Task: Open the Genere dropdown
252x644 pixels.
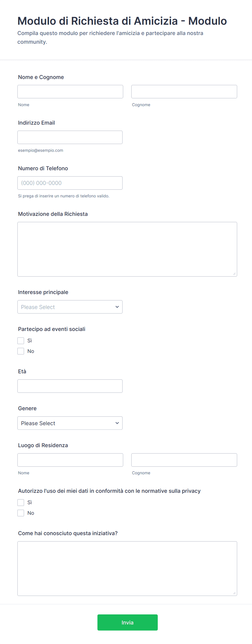Action: [70, 423]
